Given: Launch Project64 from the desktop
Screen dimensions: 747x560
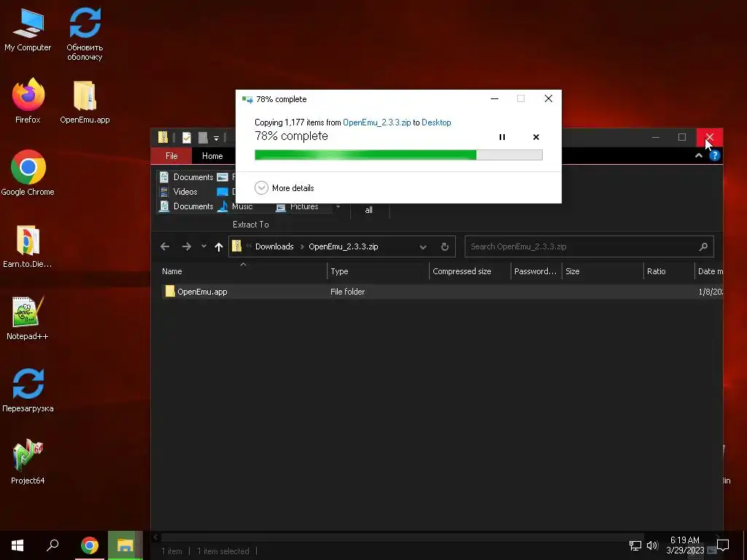Looking at the screenshot, I should point(28,462).
